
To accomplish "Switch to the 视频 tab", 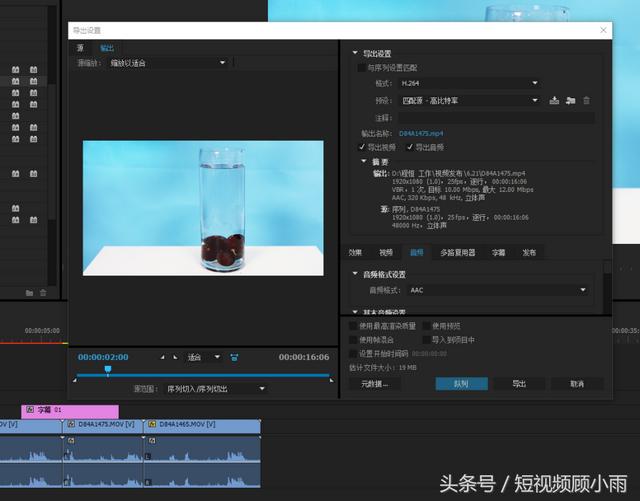I will (x=386, y=253).
